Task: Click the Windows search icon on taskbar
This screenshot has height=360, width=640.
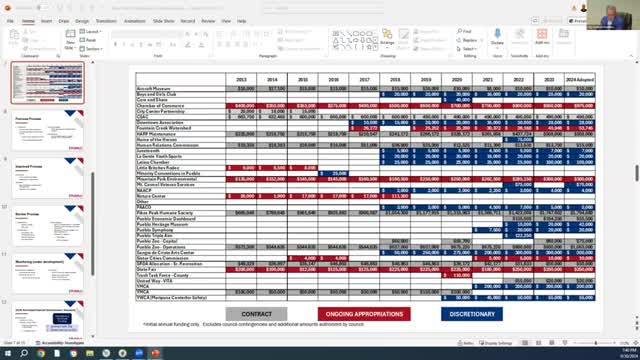Action: click(24, 353)
